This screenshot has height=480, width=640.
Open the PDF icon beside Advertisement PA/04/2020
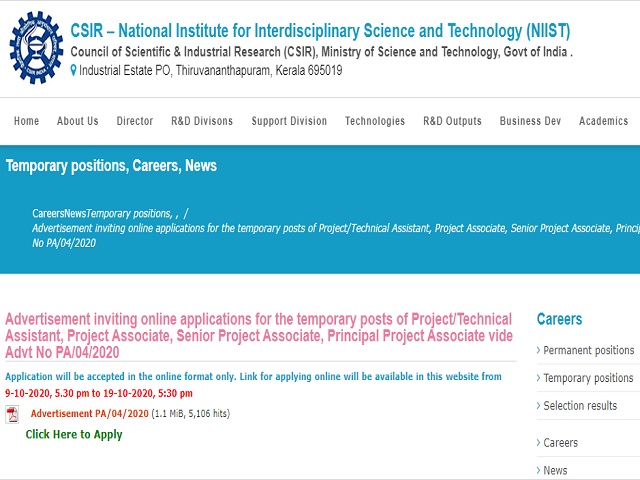12,414
